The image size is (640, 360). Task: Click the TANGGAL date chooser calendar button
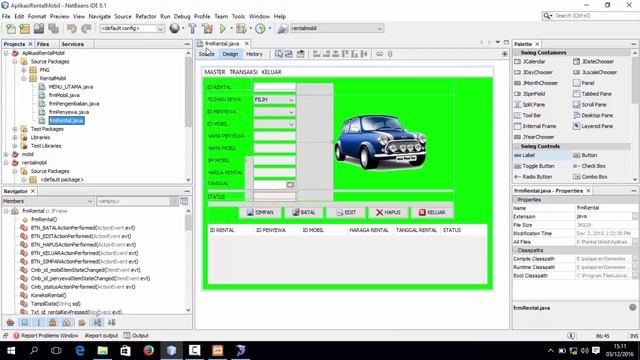point(290,184)
